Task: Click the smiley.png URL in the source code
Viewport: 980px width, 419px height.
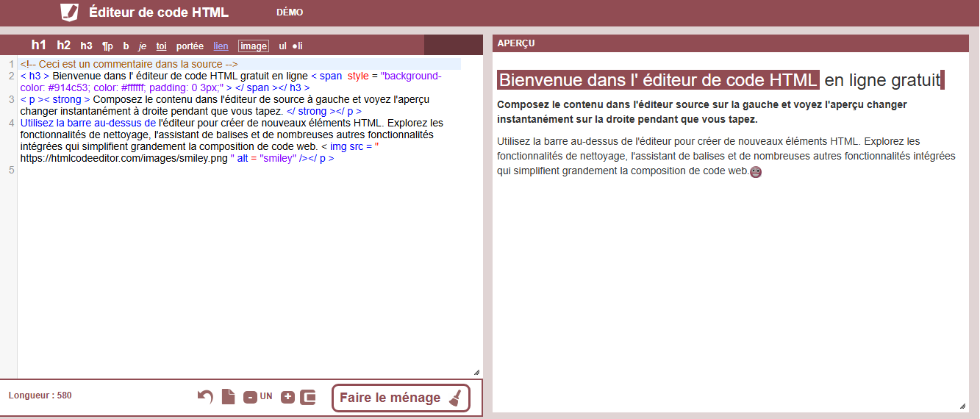Action: tap(124, 158)
